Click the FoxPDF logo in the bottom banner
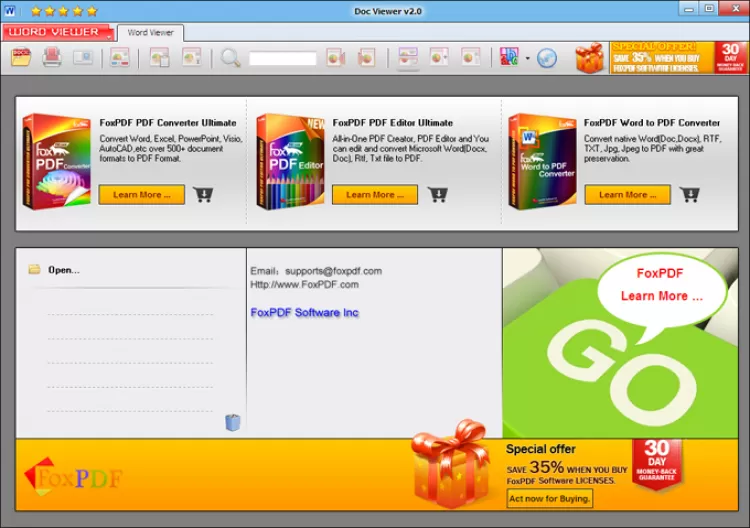 (x=73, y=477)
